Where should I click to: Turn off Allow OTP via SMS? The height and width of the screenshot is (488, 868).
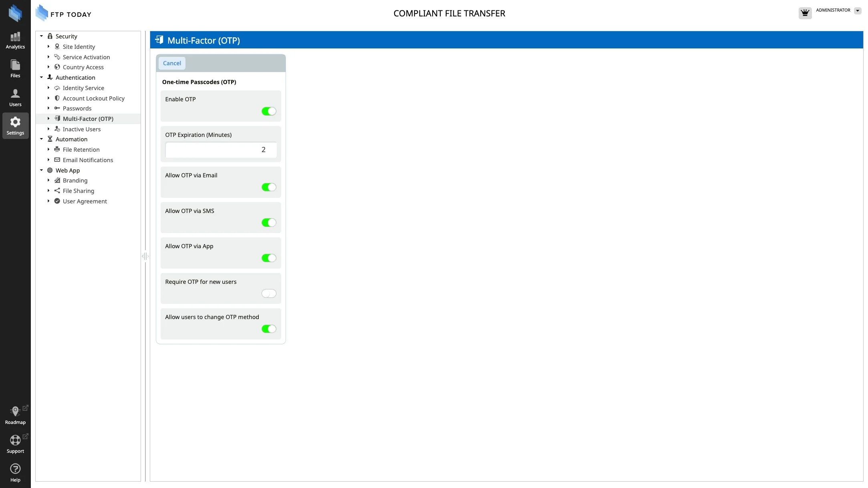(269, 223)
